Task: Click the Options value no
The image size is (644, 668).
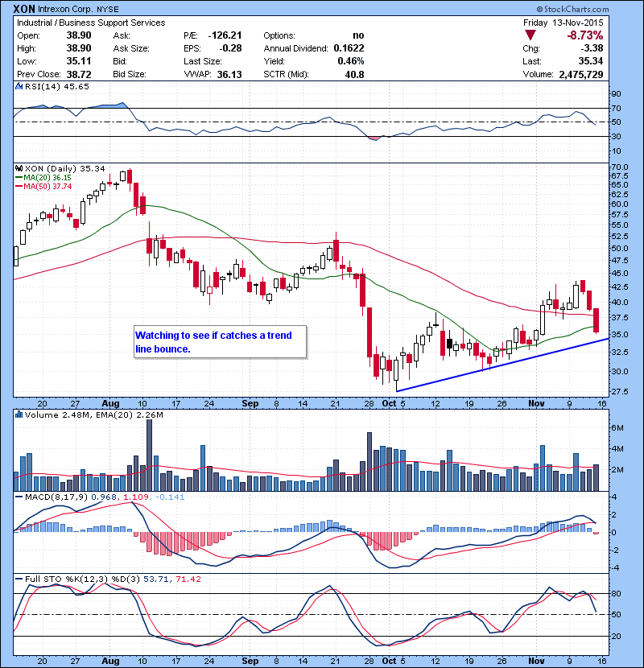Action: coord(358,35)
